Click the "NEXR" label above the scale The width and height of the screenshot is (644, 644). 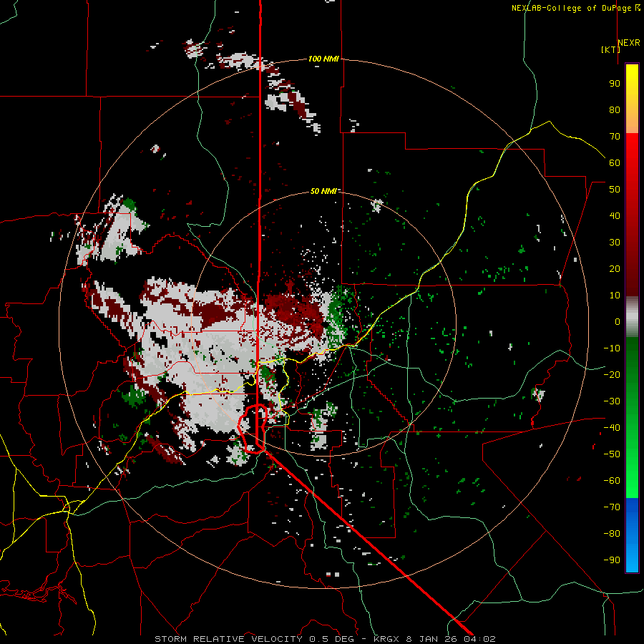point(629,43)
